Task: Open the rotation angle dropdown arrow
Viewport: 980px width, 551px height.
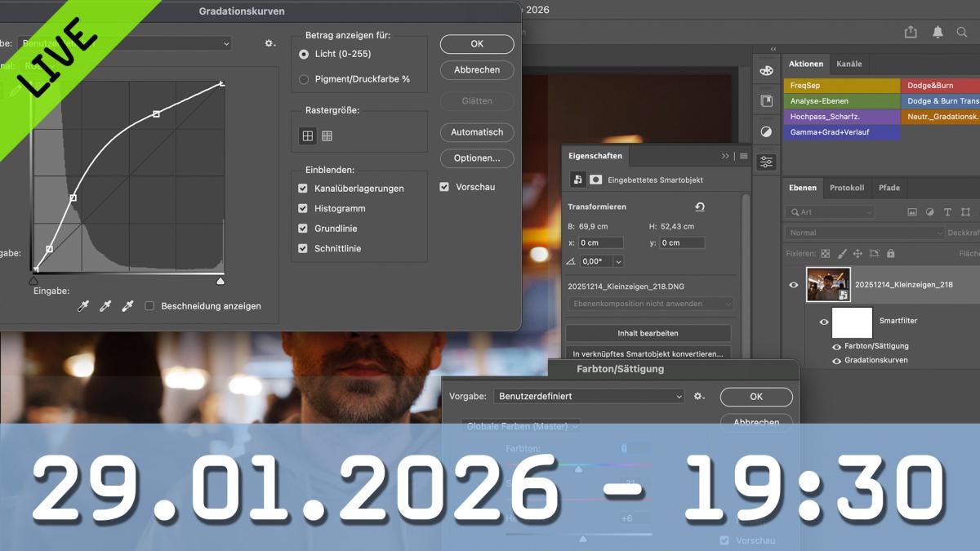Action: click(617, 261)
